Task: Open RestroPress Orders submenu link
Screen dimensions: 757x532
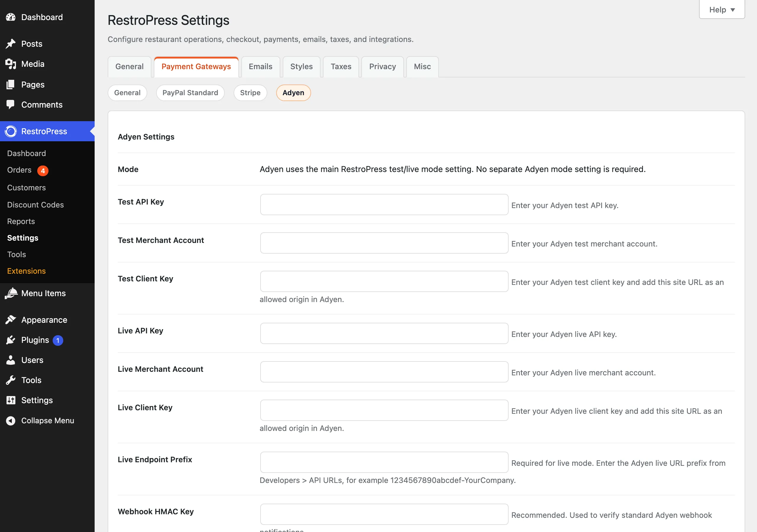Action: [20, 170]
